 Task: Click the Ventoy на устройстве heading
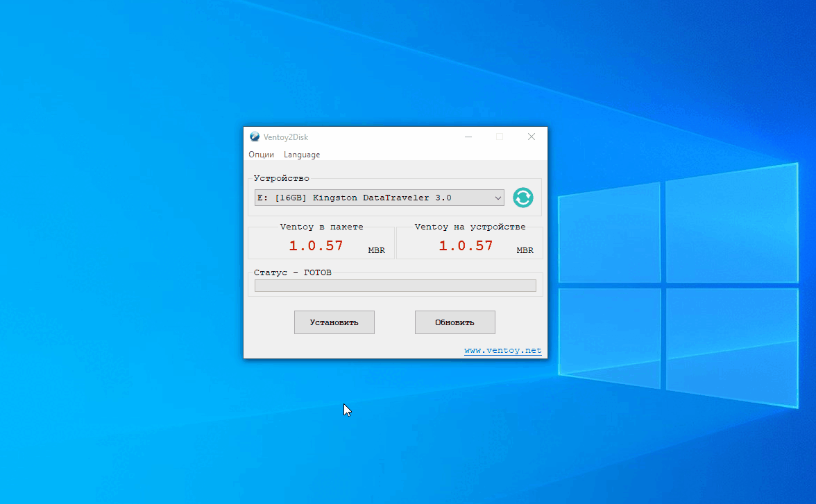pos(470,227)
